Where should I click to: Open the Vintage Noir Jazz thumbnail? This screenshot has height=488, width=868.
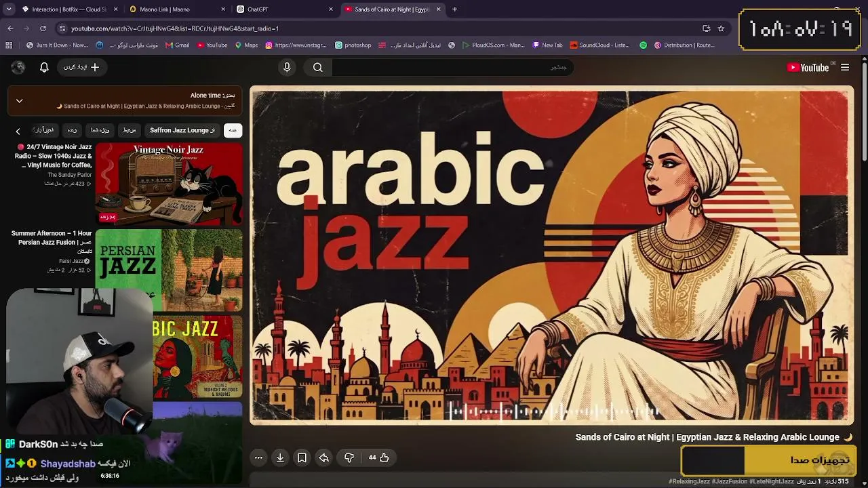[x=169, y=184]
